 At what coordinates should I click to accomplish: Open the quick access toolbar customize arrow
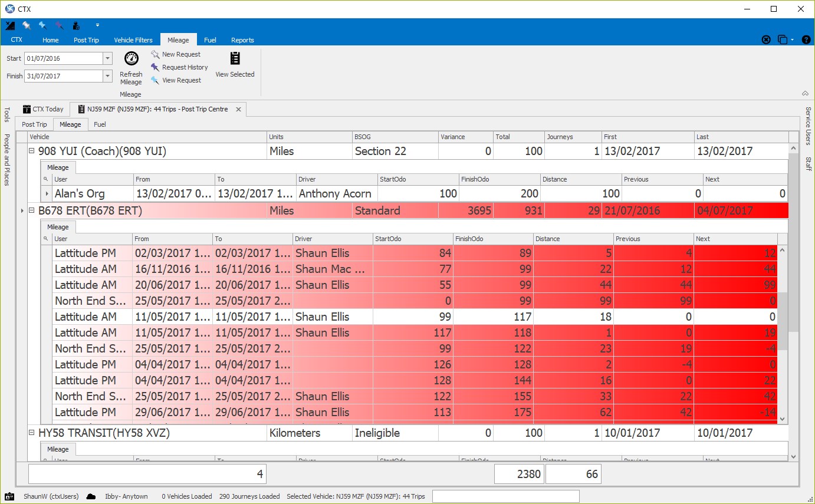97,25
